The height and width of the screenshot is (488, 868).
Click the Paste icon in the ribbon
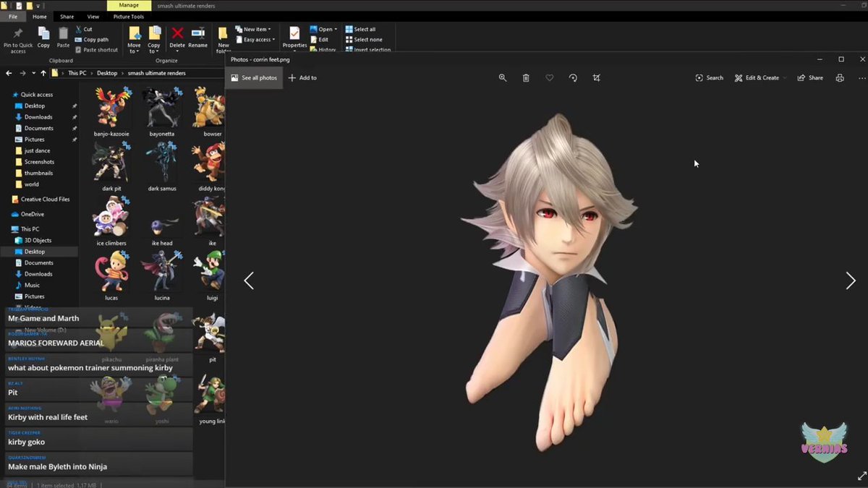[64, 38]
